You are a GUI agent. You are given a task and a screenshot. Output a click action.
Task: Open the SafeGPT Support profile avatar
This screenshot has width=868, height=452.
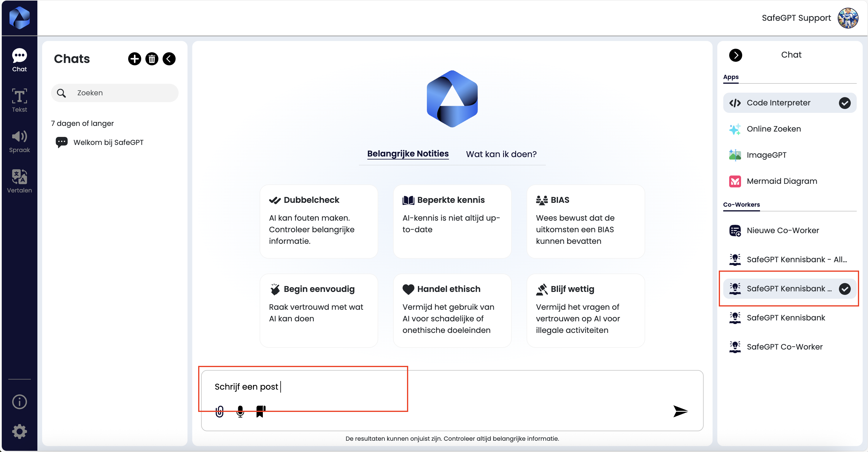click(848, 18)
